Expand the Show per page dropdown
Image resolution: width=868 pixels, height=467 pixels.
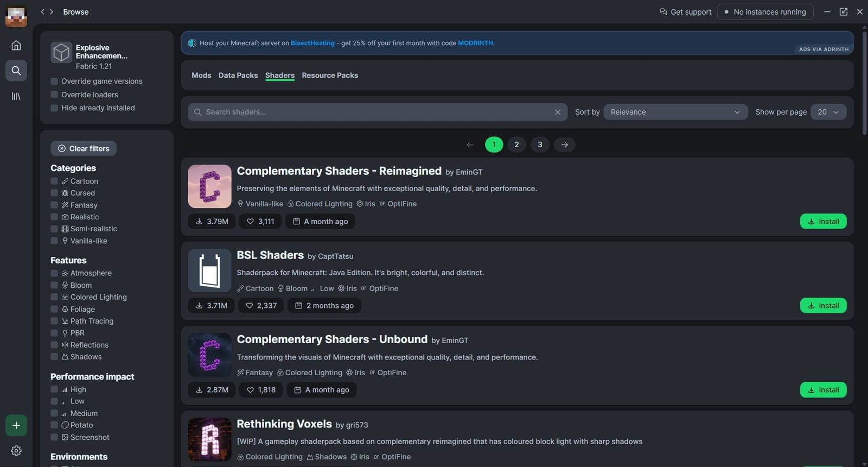tap(828, 112)
